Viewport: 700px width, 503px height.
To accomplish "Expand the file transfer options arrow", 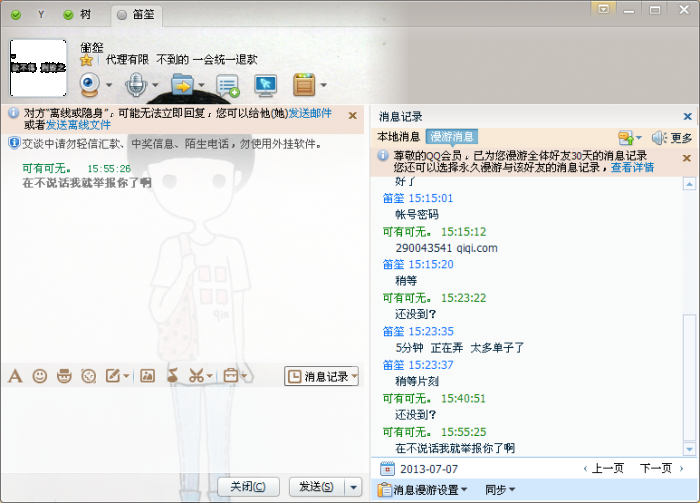I will click(201, 85).
